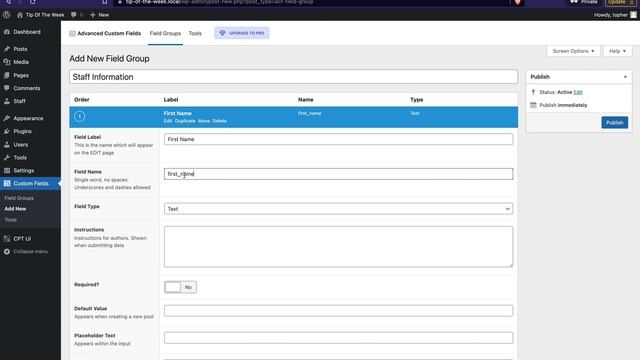Open Media library in sidebar
This screenshot has width=640, height=360.
[x=21, y=62]
